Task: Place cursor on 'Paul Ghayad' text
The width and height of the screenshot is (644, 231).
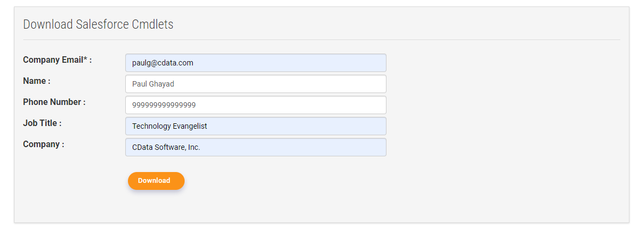Action: click(153, 84)
